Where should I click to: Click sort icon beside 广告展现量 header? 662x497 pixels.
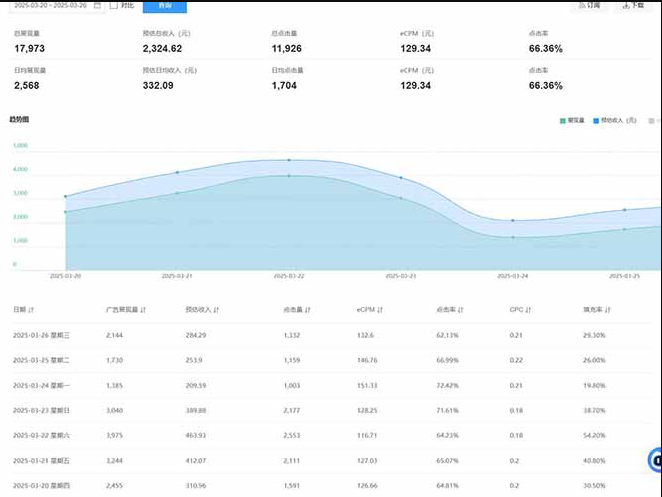[x=145, y=309]
